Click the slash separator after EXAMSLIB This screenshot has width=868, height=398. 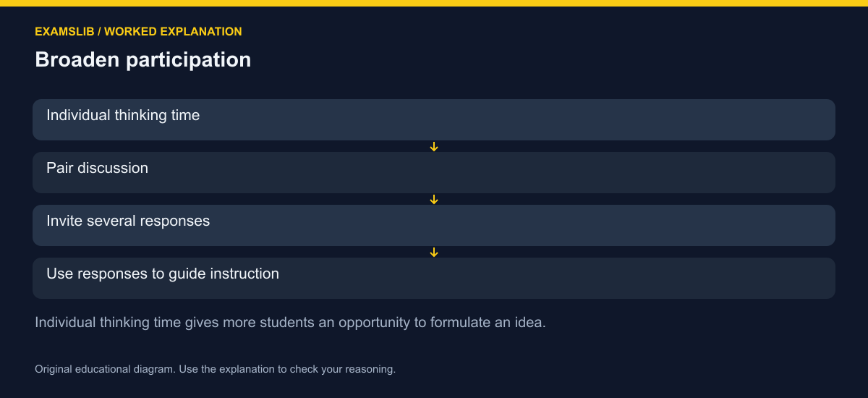(100, 32)
